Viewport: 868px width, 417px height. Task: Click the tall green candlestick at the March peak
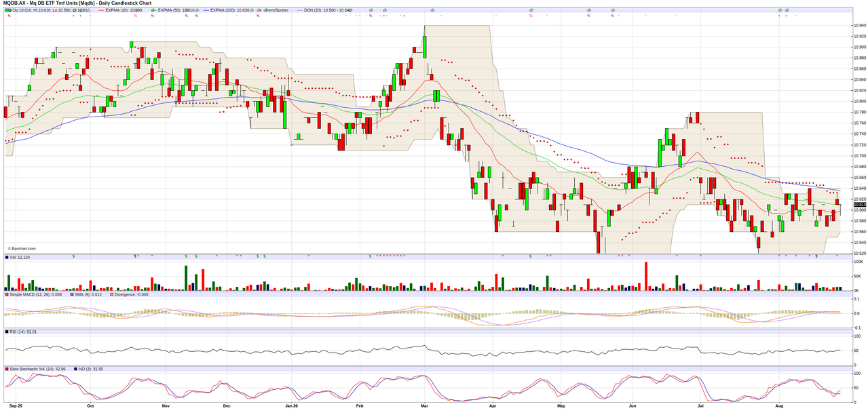click(x=424, y=47)
